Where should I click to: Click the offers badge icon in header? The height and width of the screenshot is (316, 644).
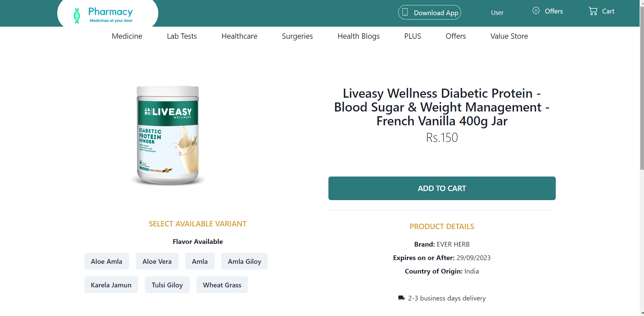pyautogui.click(x=536, y=11)
